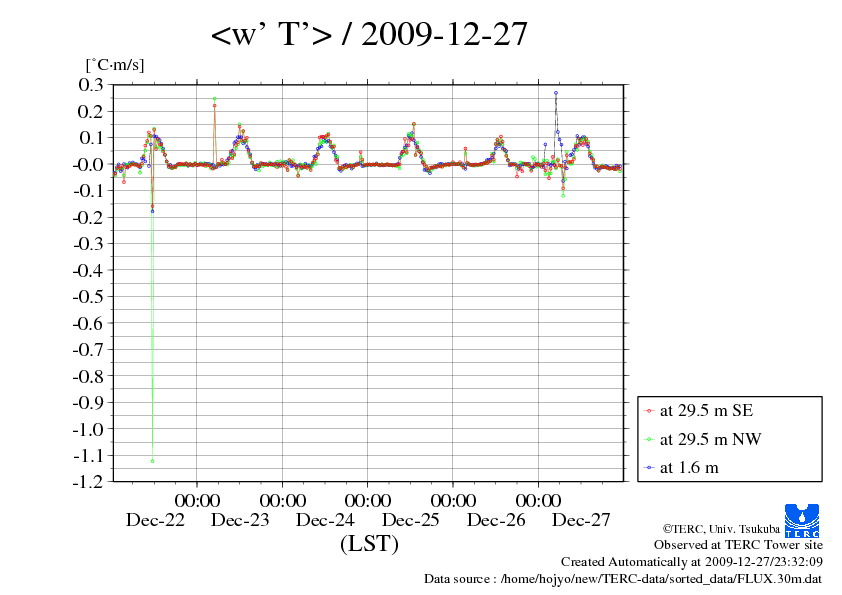Viewport: 842px width, 595px height.
Task: Click x-axis date label Dec-27
Action: (x=581, y=520)
